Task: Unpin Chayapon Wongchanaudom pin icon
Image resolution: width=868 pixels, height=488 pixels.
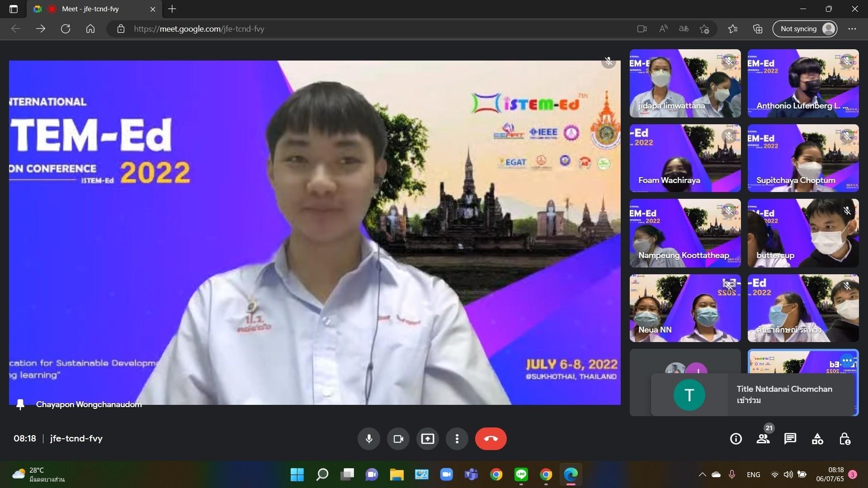Action: point(20,404)
